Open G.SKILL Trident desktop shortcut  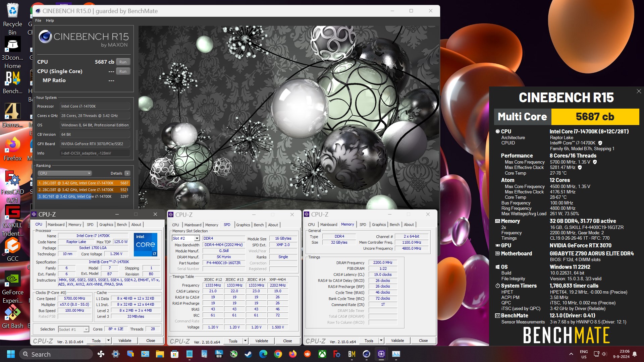12,220
